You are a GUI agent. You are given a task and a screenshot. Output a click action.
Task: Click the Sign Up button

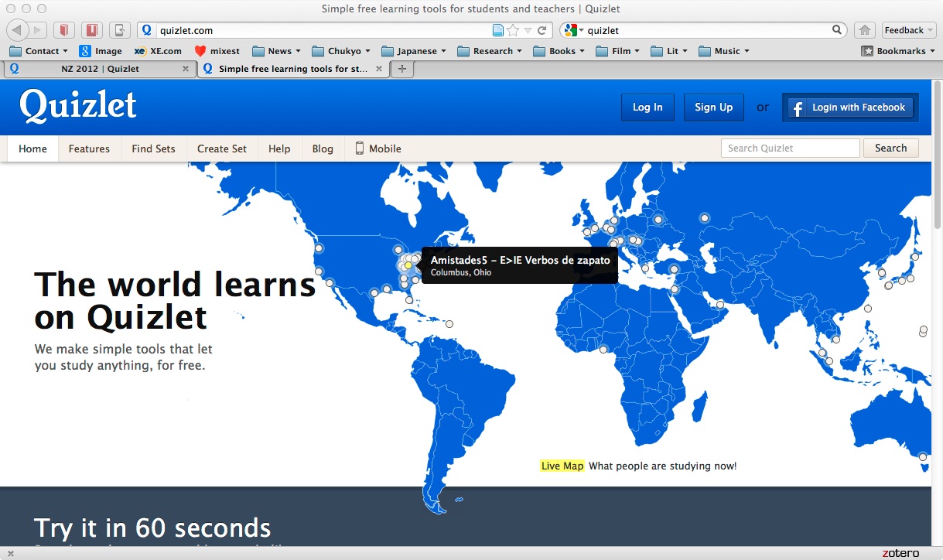[x=713, y=108]
